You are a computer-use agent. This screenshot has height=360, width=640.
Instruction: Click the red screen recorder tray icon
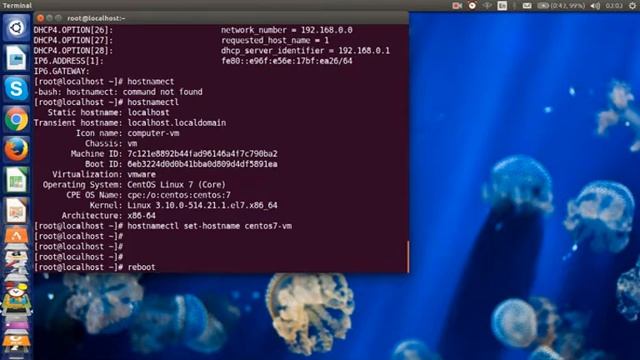point(457,5)
